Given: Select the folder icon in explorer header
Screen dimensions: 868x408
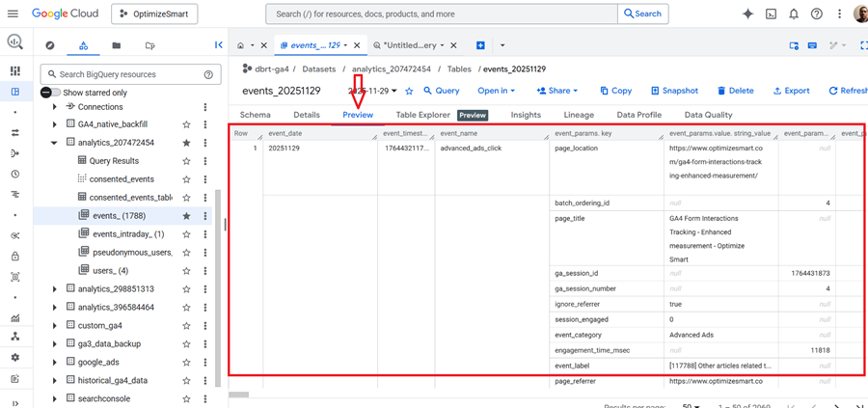Looking at the screenshot, I should pyautogui.click(x=117, y=45).
